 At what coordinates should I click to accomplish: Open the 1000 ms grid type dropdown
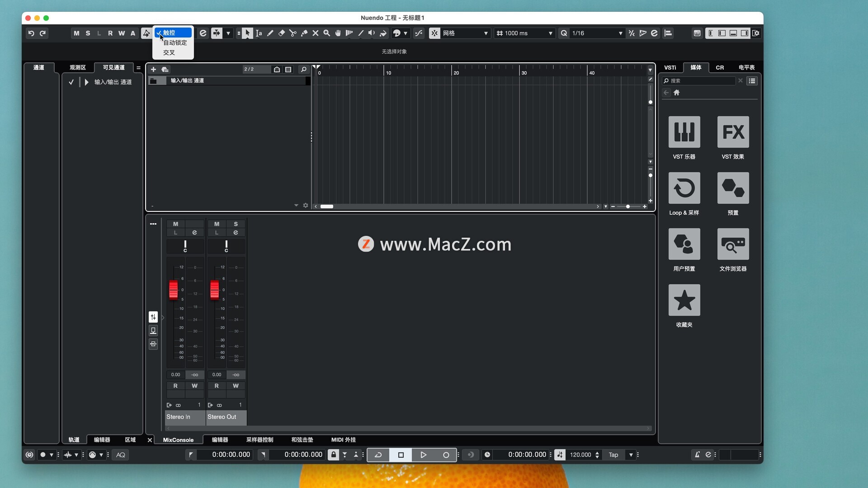[524, 33]
